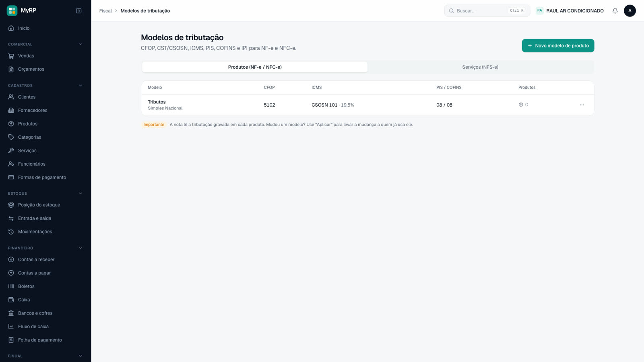Open the RAUL AR CONDICIONADO company selector

(x=570, y=11)
